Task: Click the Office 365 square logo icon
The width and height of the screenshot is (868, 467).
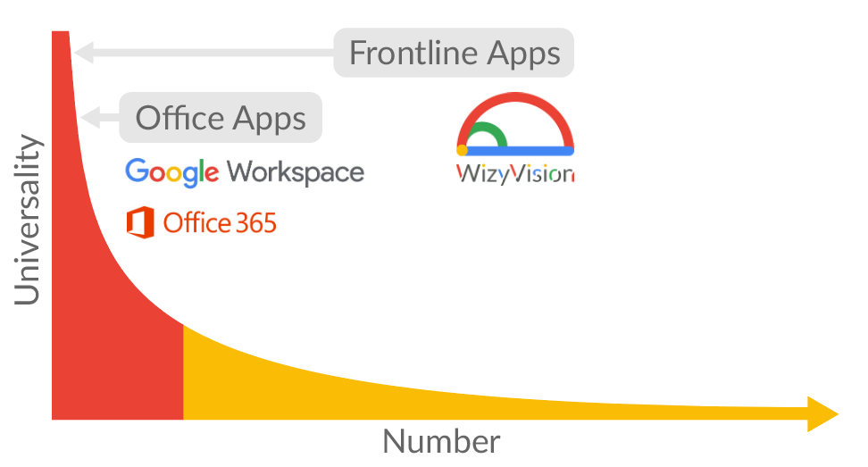Action: click(x=140, y=222)
